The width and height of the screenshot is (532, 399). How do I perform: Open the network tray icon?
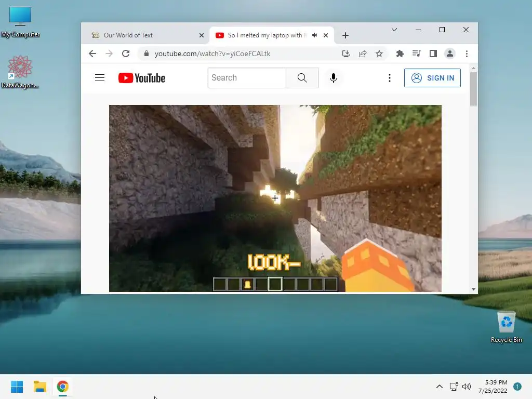(x=454, y=387)
